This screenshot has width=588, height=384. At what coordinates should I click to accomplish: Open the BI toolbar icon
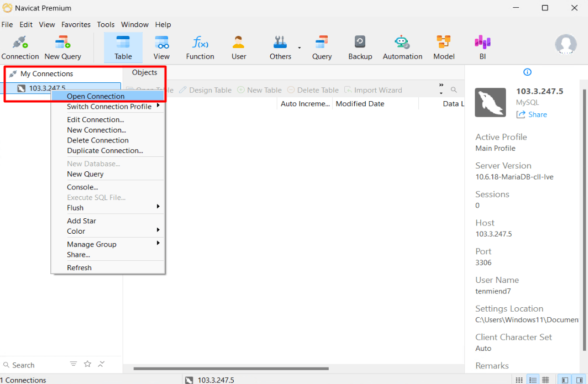[482, 48]
